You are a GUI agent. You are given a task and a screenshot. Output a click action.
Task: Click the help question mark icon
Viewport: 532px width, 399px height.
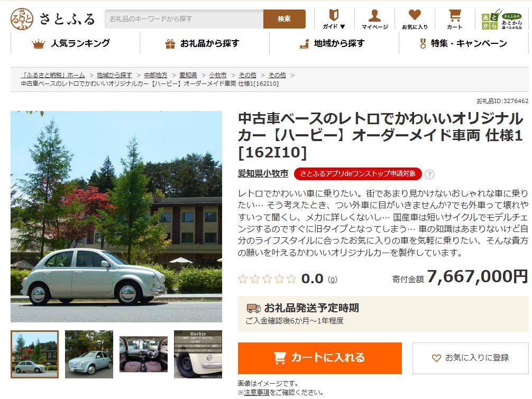[429, 174]
